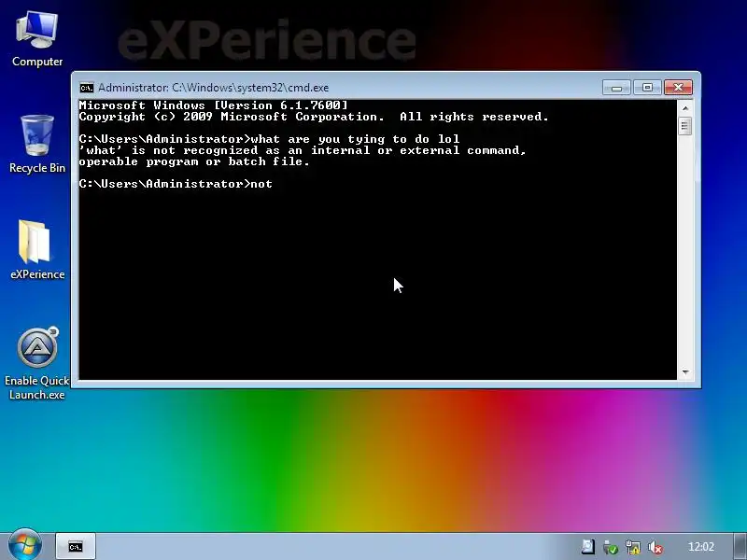
Task: Click the 'Copyright (c) 2009 Microsoft Corporation' line
Action: point(314,117)
